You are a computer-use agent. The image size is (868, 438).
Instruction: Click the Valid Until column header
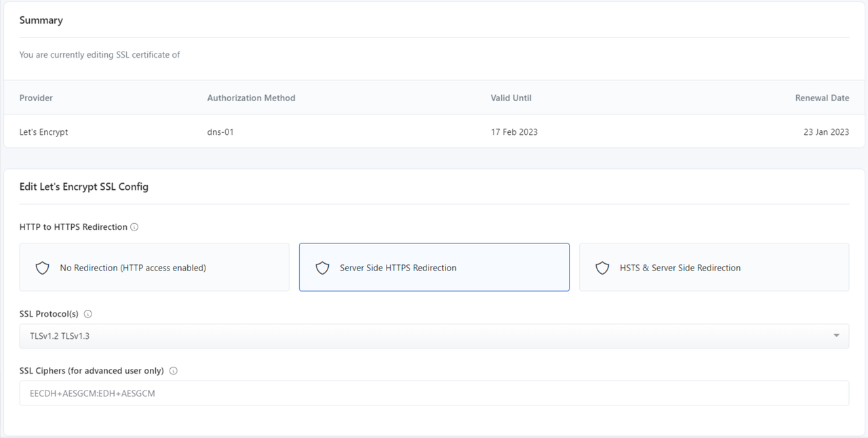(x=511, y=98)
